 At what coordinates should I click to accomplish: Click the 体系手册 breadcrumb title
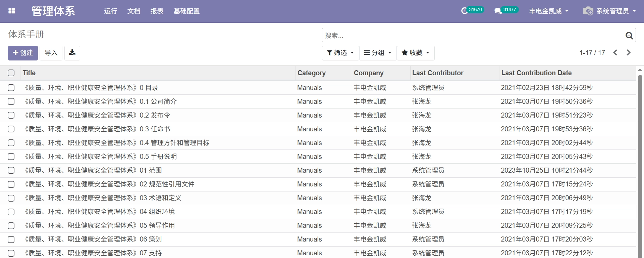click(x=26, y=34)
